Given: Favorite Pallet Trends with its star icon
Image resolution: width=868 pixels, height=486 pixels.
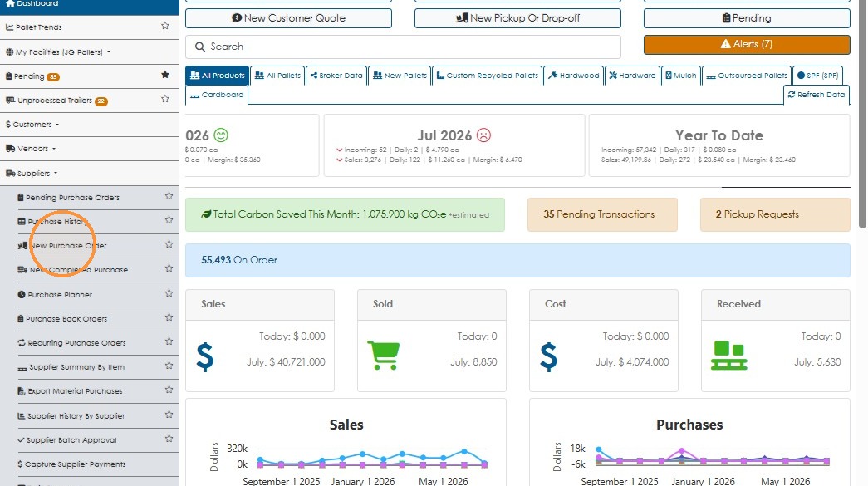Looking at the screenshot, I should (165, 26).
